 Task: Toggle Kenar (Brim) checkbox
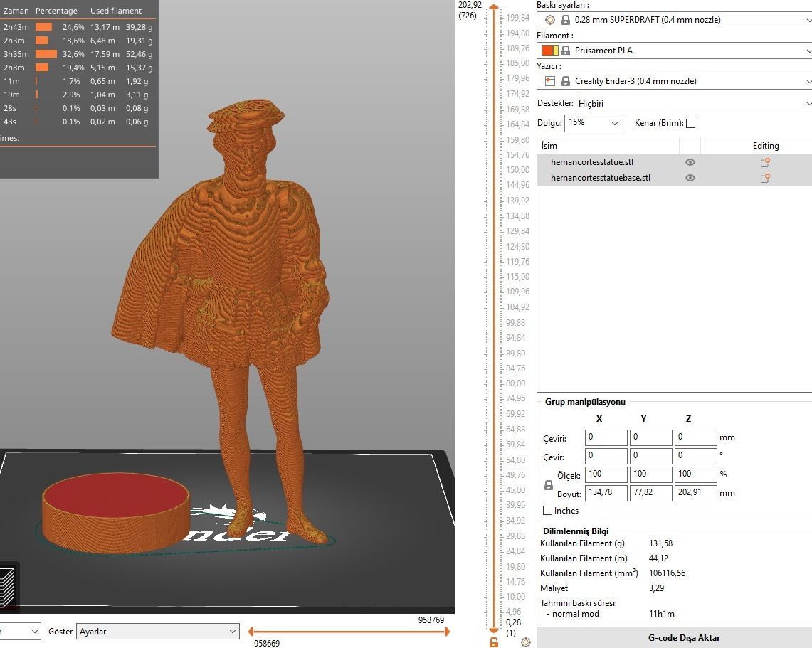[690, 123]
